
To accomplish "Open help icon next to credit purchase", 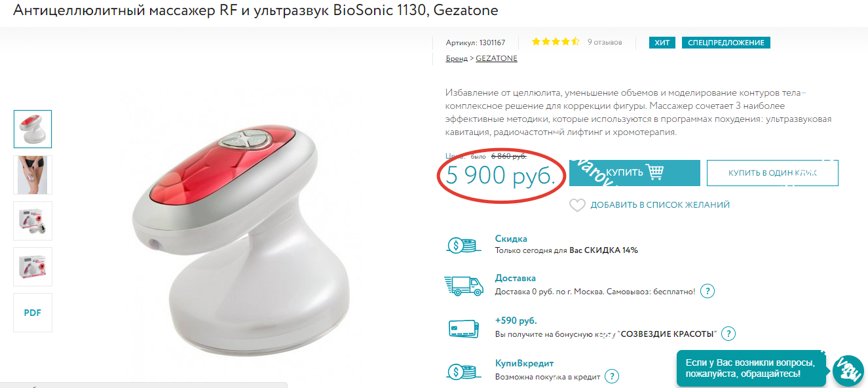I will click(x=612, y=376).
